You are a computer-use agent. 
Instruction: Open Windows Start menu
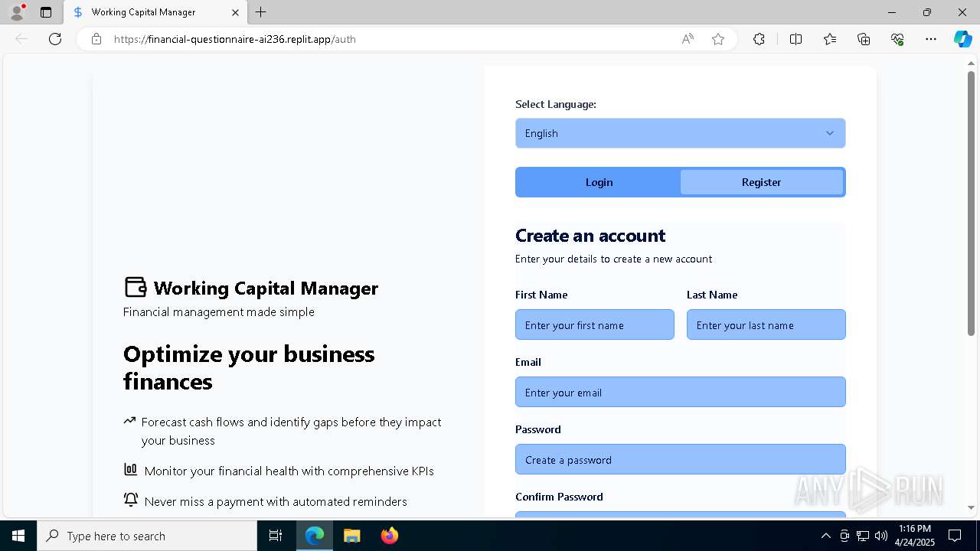tap(18, 536)
